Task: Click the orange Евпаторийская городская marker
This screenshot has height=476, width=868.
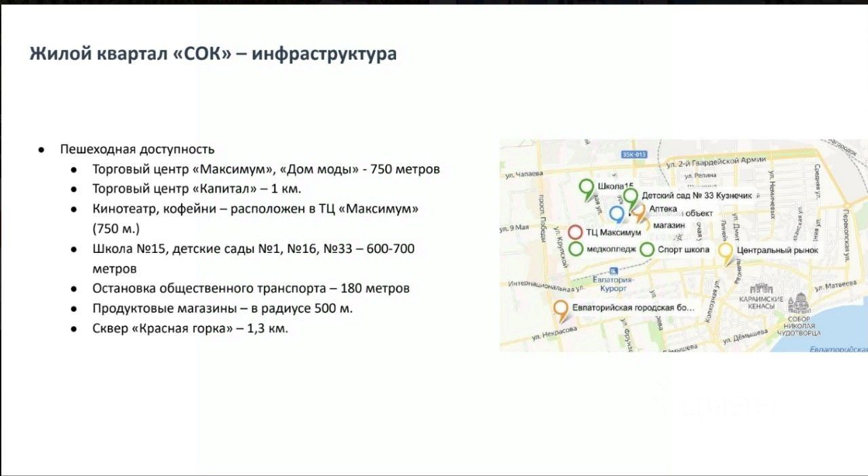Action: click(x=561, y=311)
